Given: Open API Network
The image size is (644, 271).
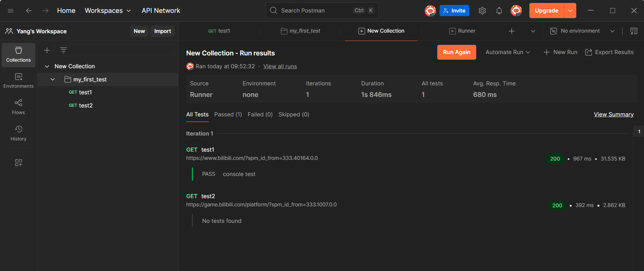Looking at the screenshot, I should coord(161,11).
